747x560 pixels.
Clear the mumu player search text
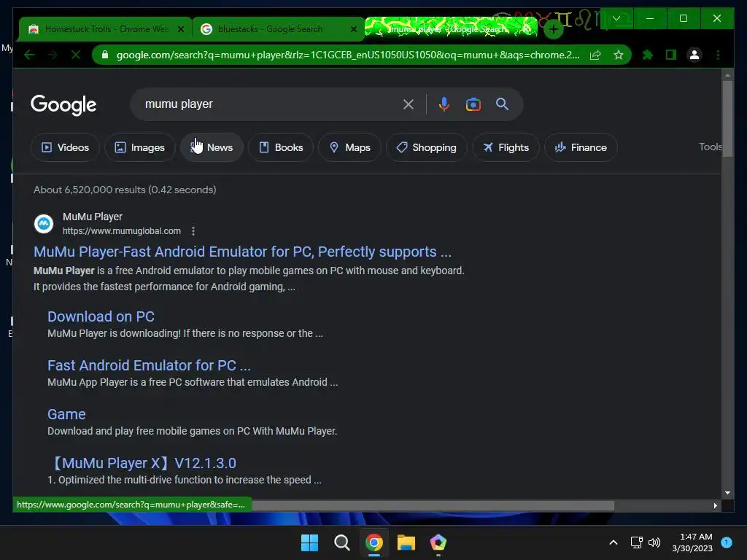click(409, 104)
